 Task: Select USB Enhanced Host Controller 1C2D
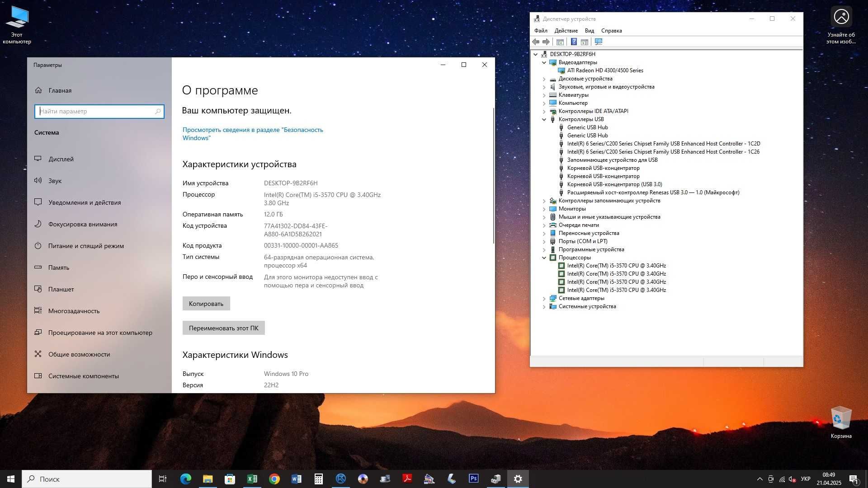pyautogui.click(x=664, y=144)
